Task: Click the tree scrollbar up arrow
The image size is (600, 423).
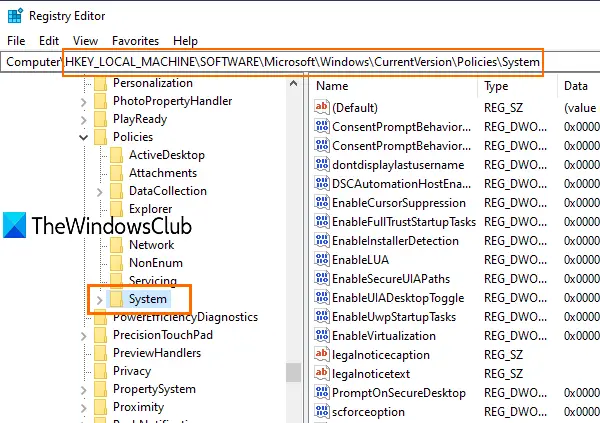Action: coord(293,83)
